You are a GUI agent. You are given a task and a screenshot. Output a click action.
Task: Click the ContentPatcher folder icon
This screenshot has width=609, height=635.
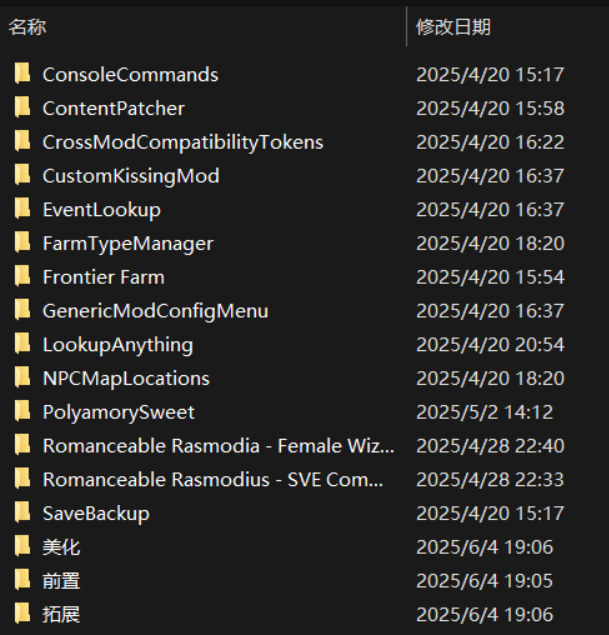(x=22, y=108)
